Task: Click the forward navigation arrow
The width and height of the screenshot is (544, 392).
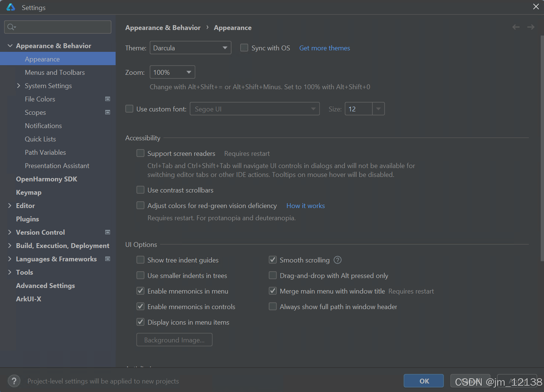Action: pyautogui.click(x=531, y=27)
